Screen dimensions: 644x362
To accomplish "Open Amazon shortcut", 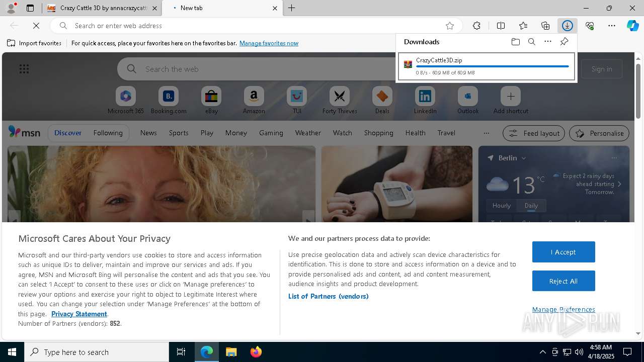I will (254, 101).
